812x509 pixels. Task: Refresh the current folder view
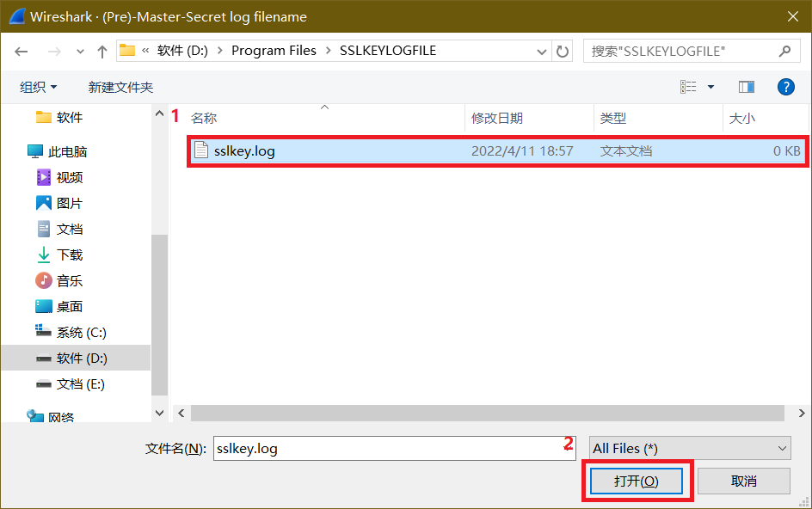563,52
